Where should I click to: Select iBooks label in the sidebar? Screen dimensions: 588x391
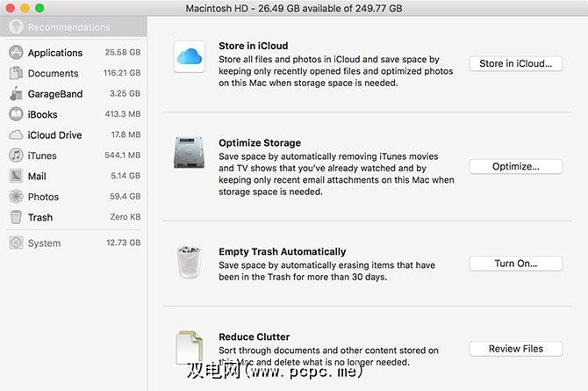point(42,114)
